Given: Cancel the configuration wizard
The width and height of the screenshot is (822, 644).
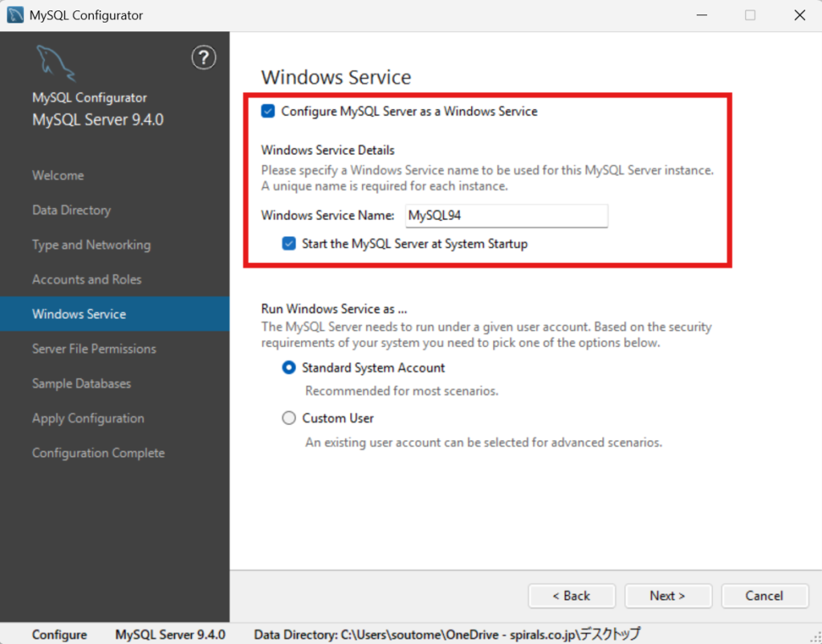Looking at the screenshot, I should [763, 596].
